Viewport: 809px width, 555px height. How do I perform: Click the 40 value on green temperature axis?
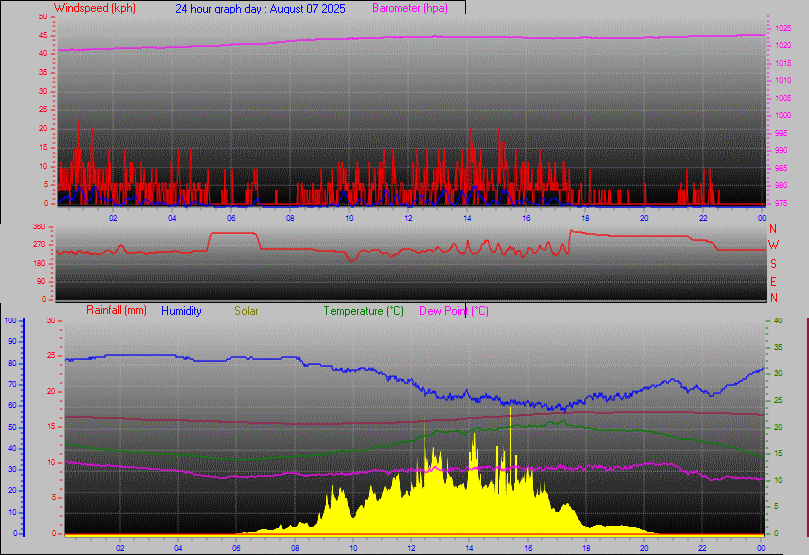coord(778,320)
